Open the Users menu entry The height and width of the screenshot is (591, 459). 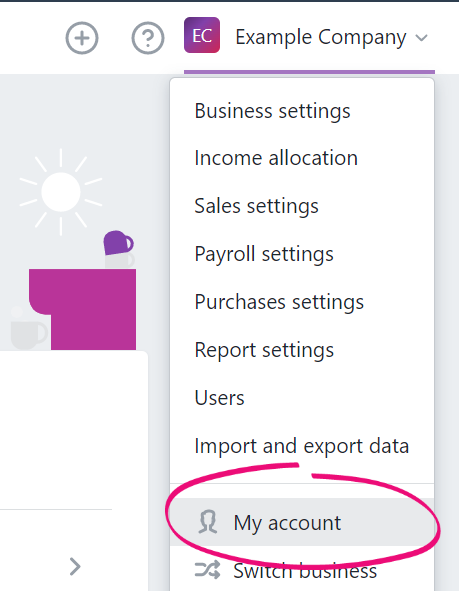219,398
